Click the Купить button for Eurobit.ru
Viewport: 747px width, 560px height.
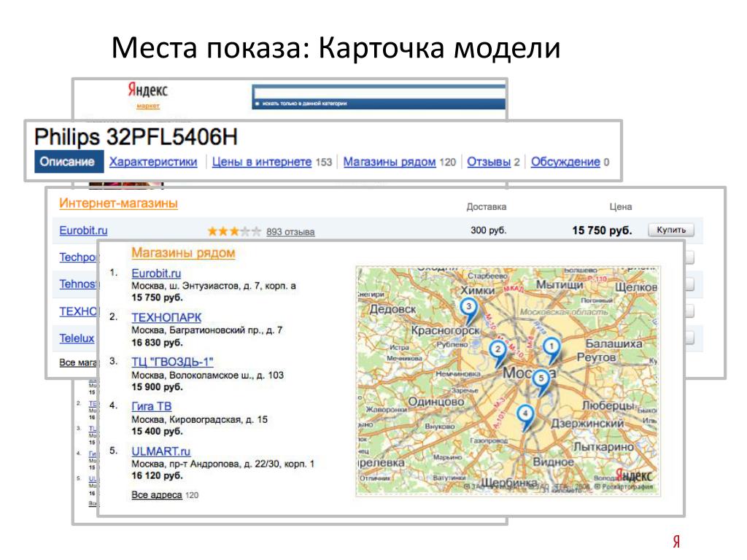click(x=671, y=230)
